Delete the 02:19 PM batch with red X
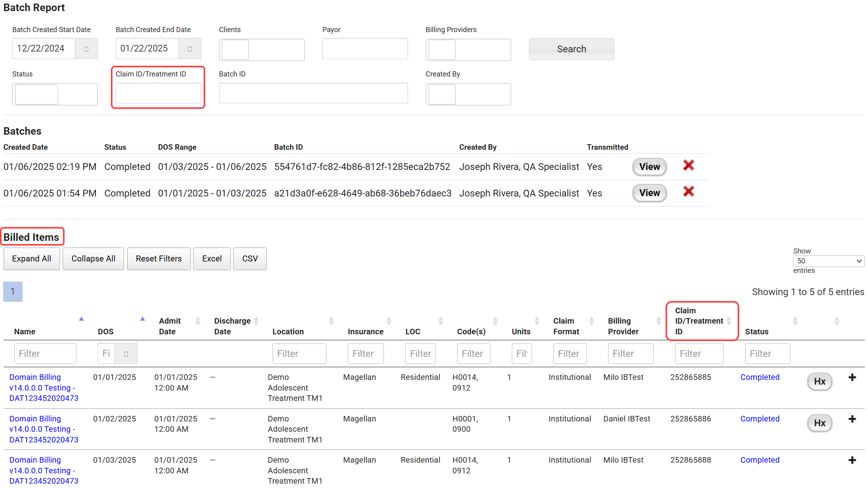This screenshot has width=868, height=488. click(x=689, y=166)
